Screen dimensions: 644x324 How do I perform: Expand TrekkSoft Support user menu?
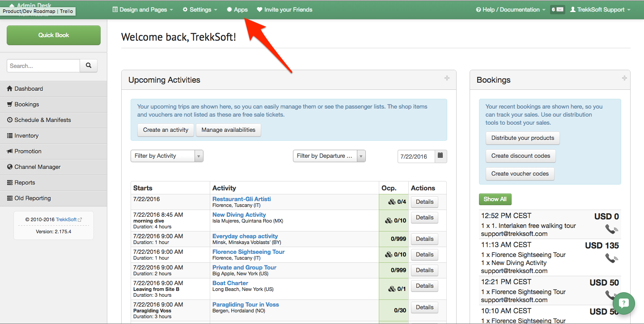tap(600, 9)
